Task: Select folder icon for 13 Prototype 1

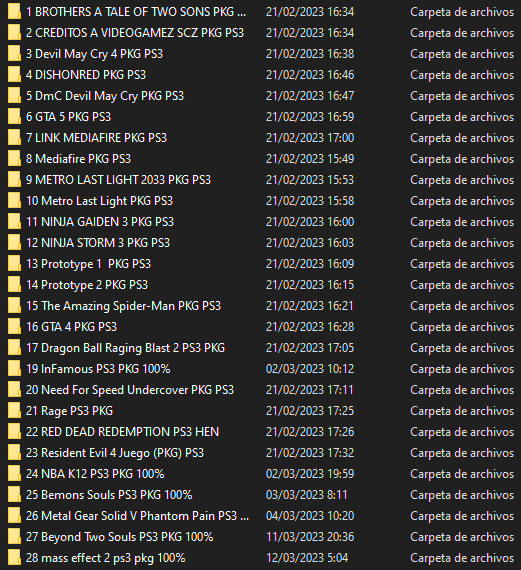Action: click(x=14, y=264)
